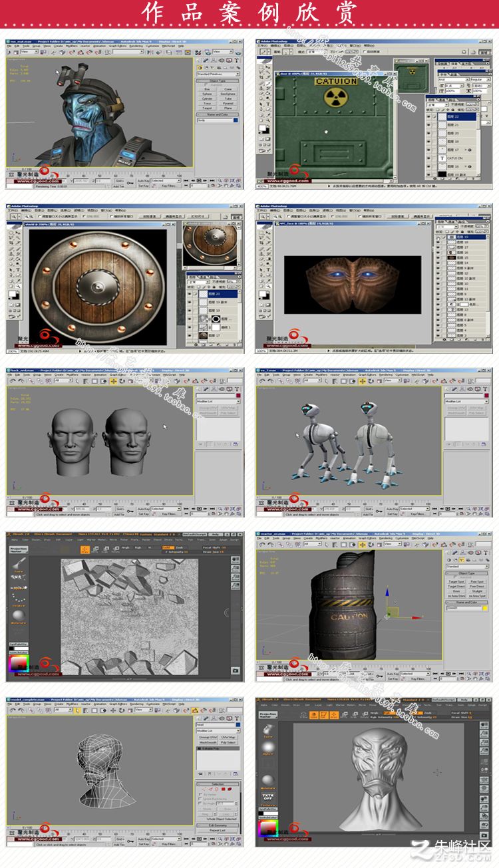Click color picker square in ZBrush rubble window
Image resolution: width=499 pixels, height=868 pixels.
click(18, 663)
